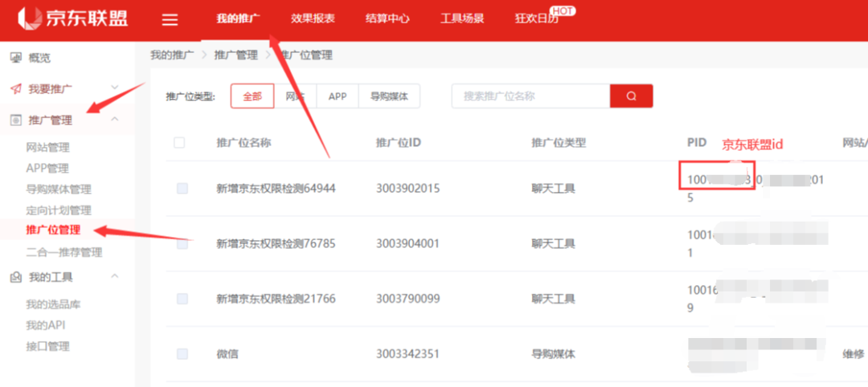868x387 pixels.
Task: Open APP管理 in the sidebar
Action: [47, 169]
